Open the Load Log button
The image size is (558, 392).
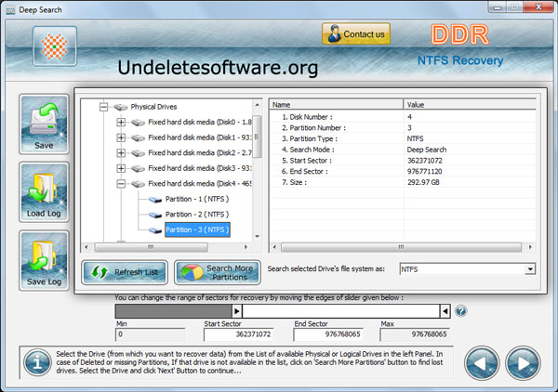click(44, 192)
